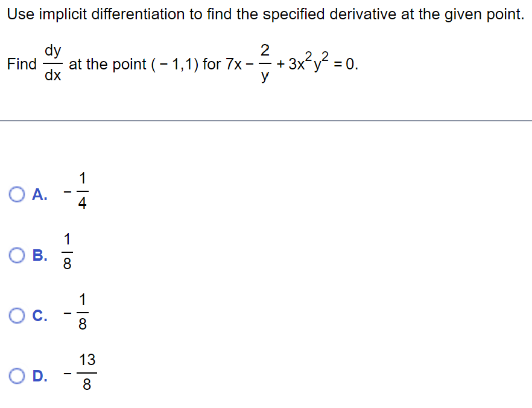Click the label A next to its radio button

coord(37,193)
